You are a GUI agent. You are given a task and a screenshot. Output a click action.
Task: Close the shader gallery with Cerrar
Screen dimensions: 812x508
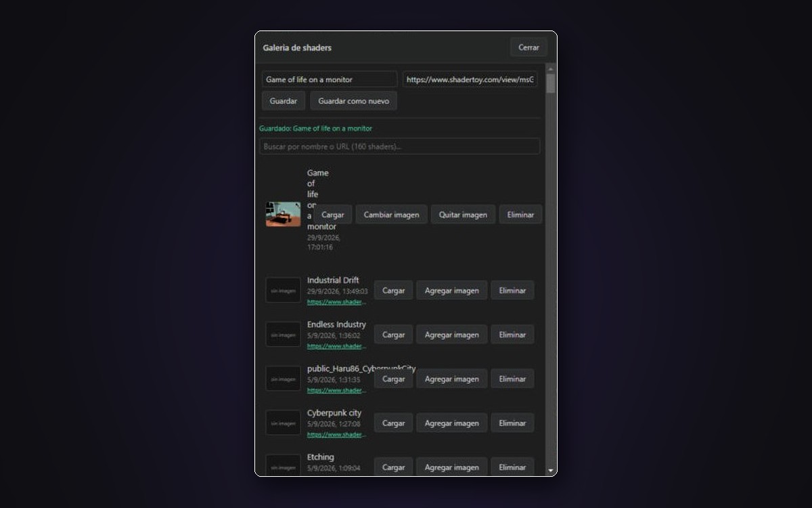(528, 47)
